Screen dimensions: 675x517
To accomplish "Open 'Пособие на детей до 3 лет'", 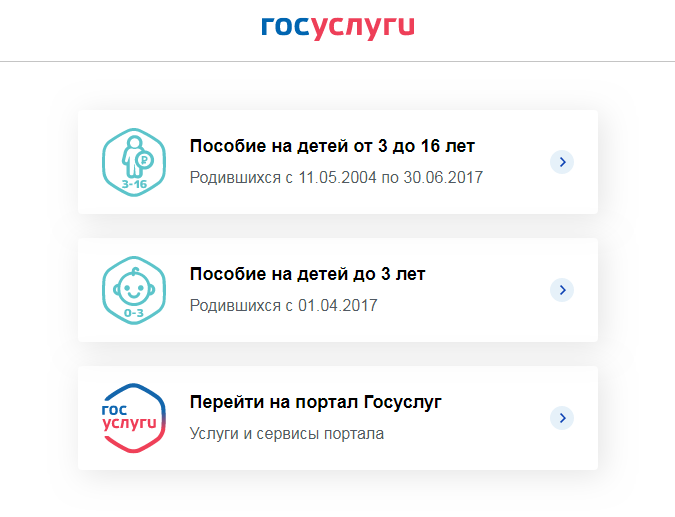I will pyautogui.click(x=307, y=274).
